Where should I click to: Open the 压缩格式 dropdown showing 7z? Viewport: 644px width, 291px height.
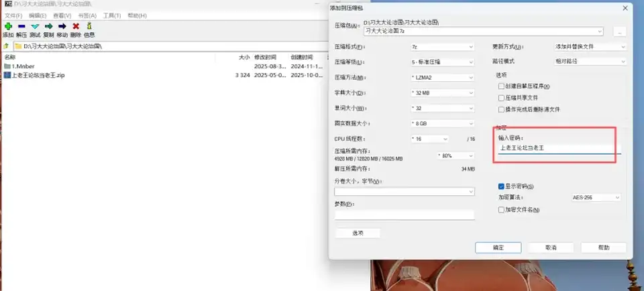point(442,47)
